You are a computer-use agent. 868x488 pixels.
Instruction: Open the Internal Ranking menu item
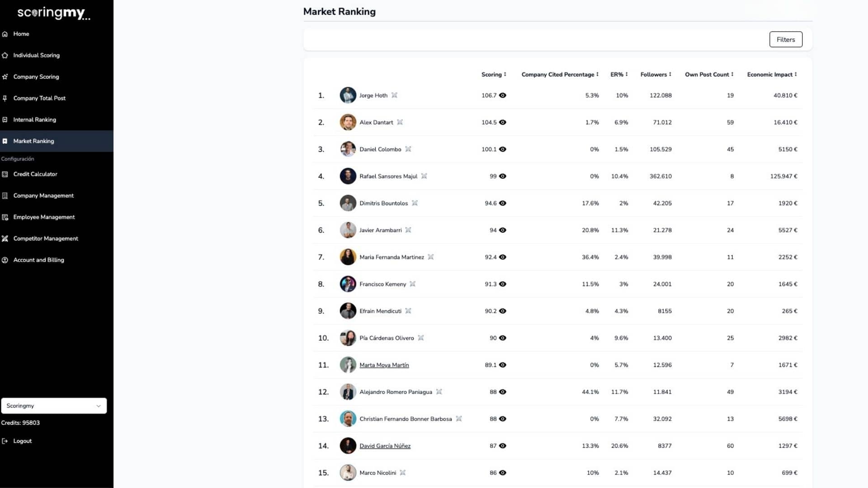[x=34, y=120]
